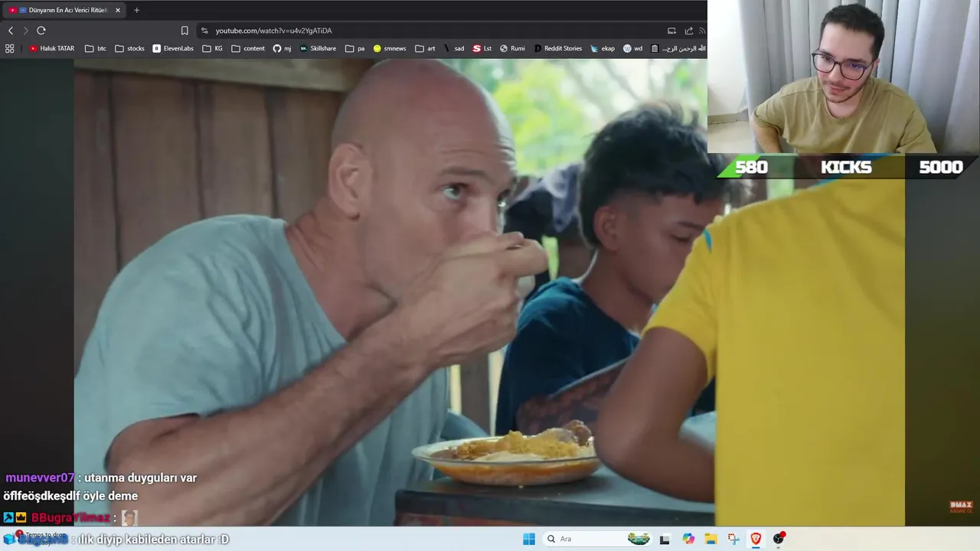Select the Dünyanın En Acı Verici Ritüeli tab
980x551 pixels.
(63, 10)
